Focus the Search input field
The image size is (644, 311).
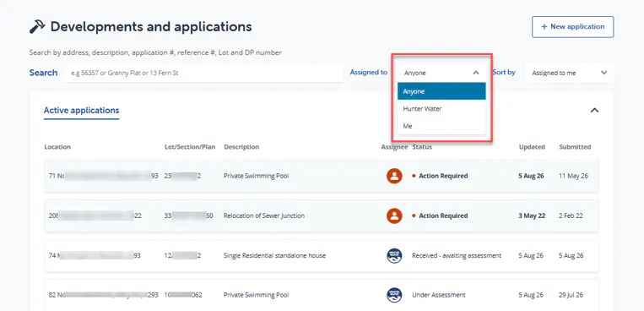[x=203, y=74]
